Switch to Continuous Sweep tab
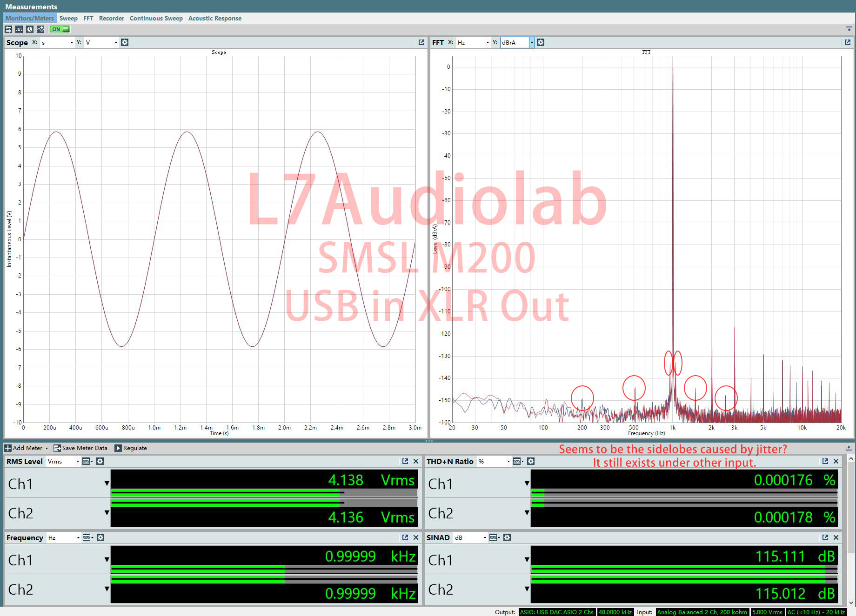Screen dimensions: 856x616 156,18
